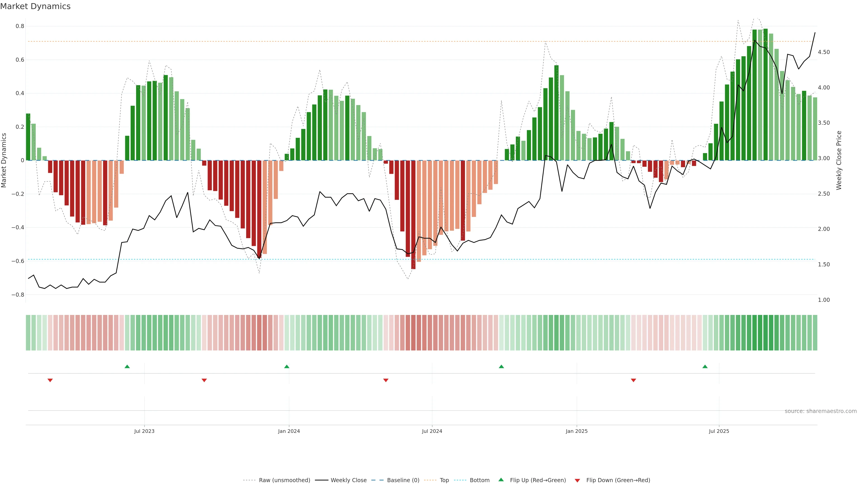Click the red flip-down triangle after Jul 2023
The width and height of the screenshot is (868, 488).
click(x=204, y=380)
